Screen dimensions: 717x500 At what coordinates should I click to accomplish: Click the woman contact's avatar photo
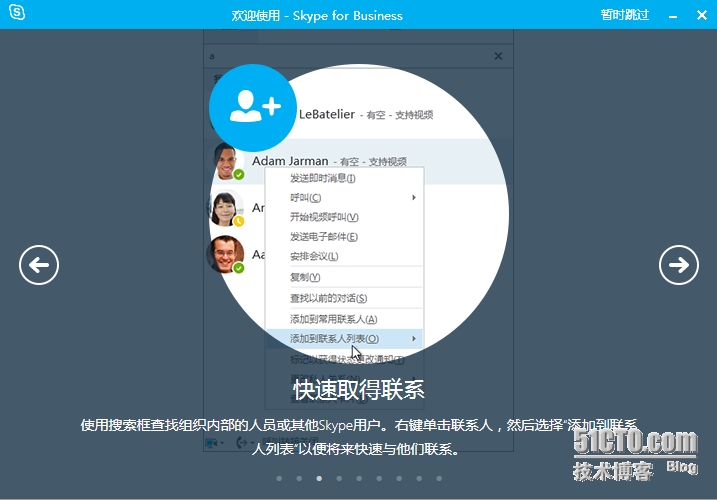[226, 208]
